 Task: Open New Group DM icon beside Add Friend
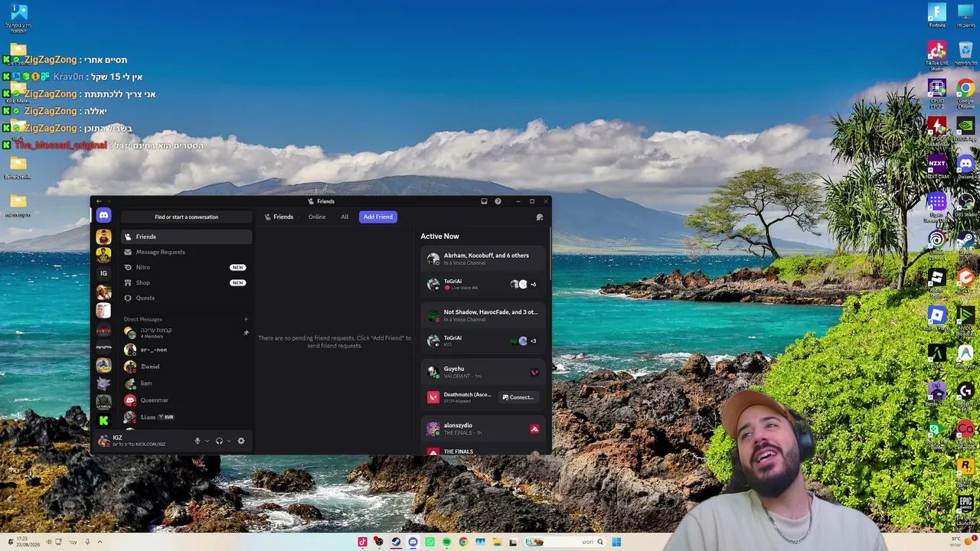point(540,217)
